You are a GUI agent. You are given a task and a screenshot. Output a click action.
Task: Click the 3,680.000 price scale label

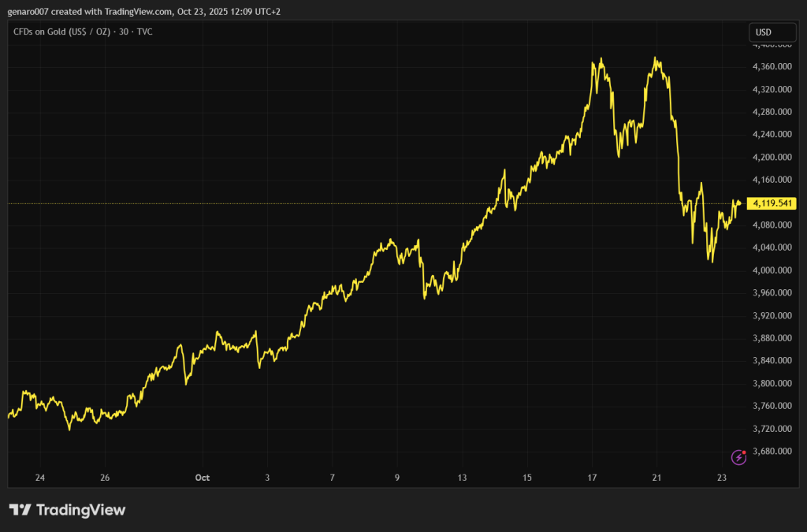coord(772,452)
